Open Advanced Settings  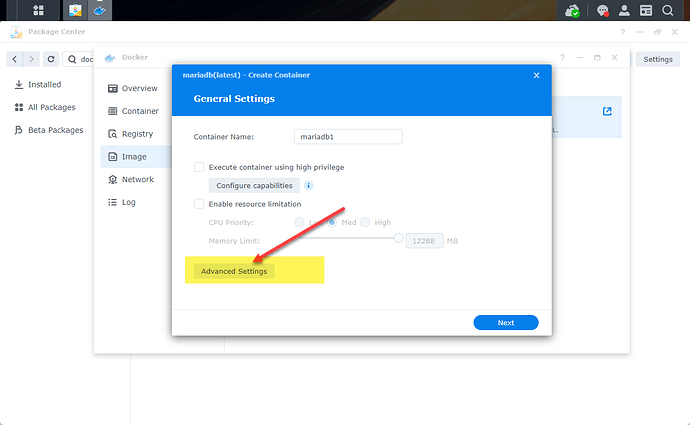point(234,271)
